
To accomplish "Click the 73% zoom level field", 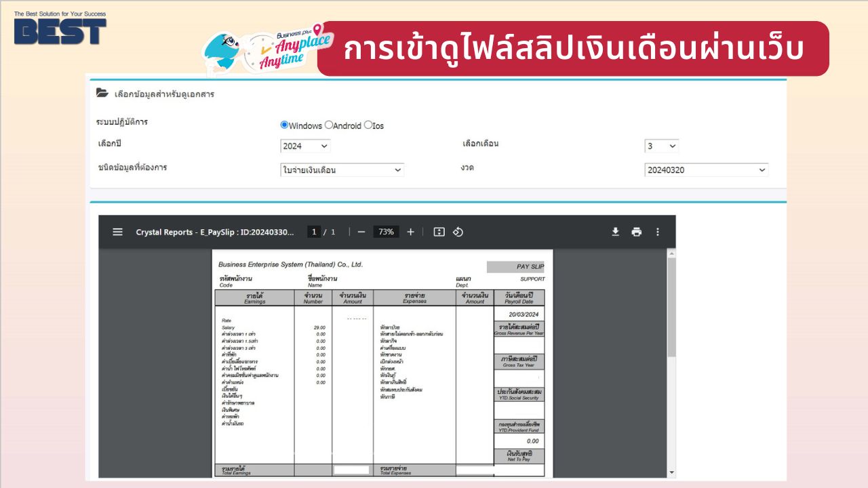I will (x=386, y=232).
